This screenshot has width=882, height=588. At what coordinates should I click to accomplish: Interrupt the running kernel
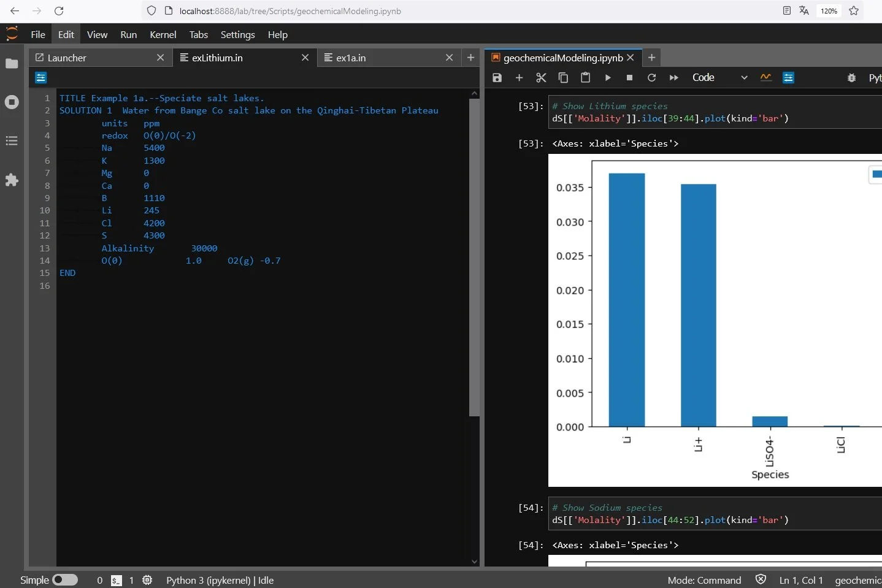coord(630,78)
